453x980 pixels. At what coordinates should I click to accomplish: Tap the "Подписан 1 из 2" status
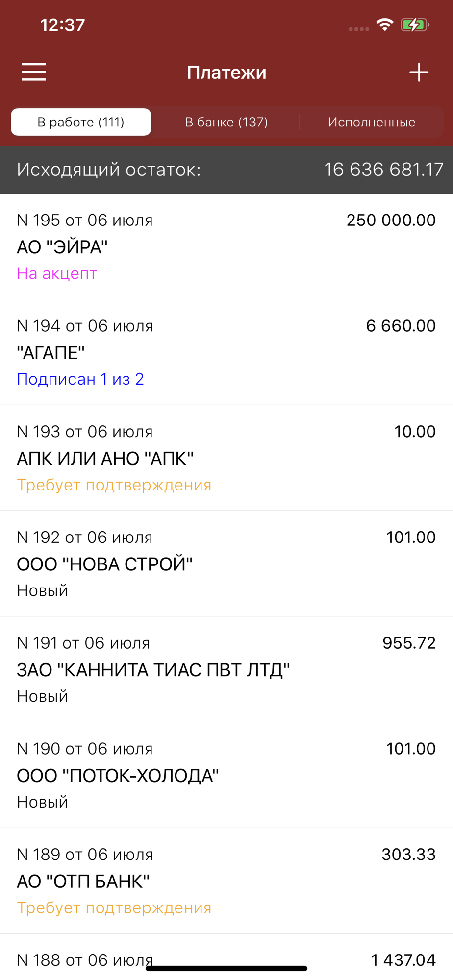(x=80, y=379)
